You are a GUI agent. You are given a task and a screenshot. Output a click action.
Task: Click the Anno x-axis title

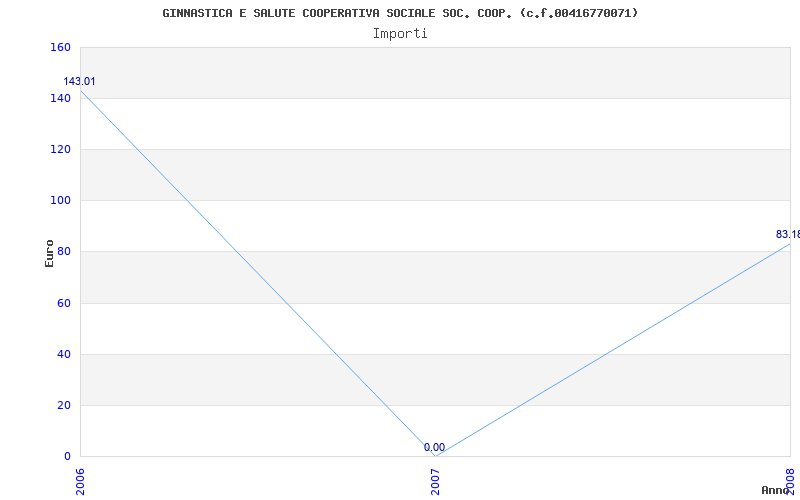point(775,490)
